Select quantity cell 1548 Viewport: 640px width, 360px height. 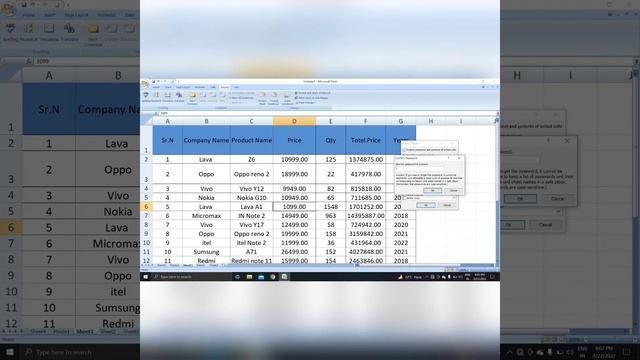coord(331,207)
